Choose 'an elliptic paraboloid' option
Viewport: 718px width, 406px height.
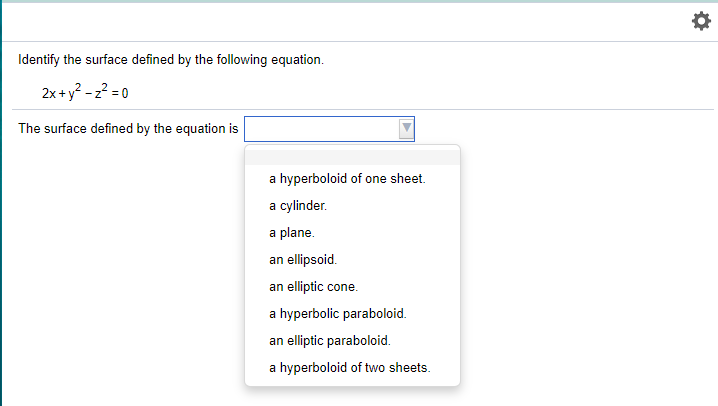pyautogui.click(x=330, y=340)
